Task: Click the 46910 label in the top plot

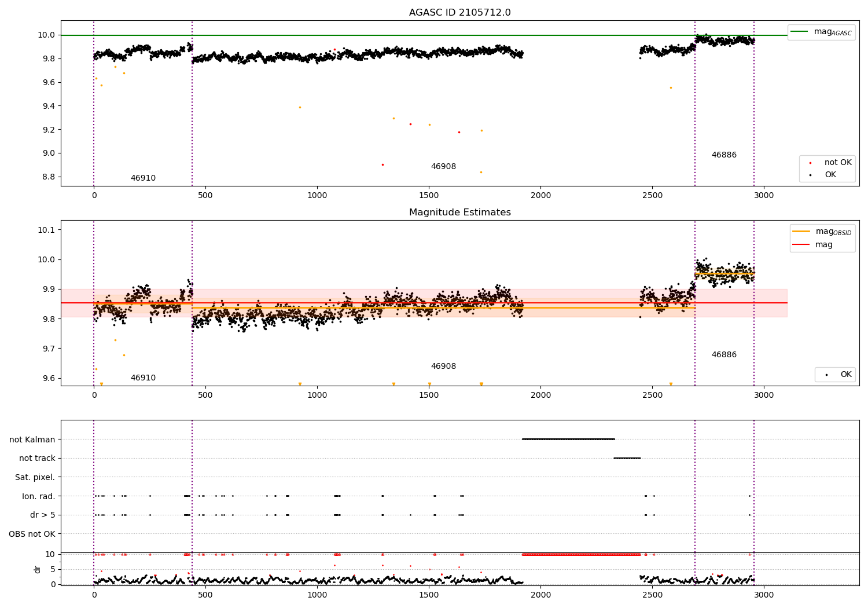Action: tap(143, 178)
